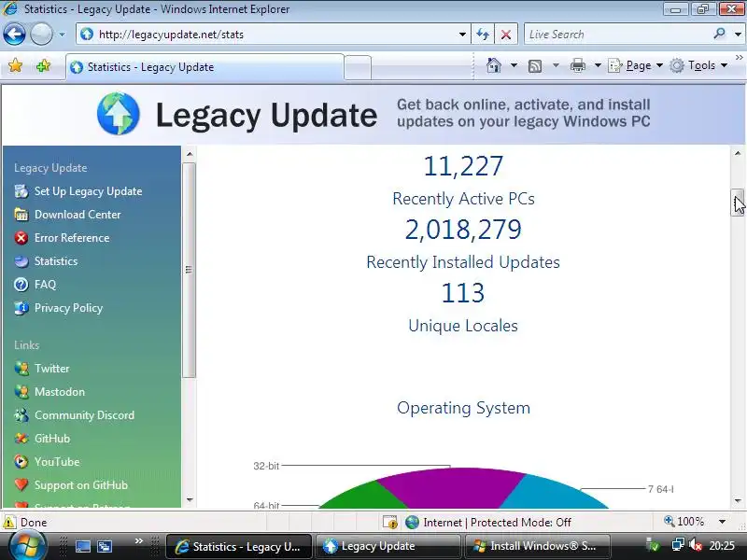Open the search provider options dropdown
The height and width of the screenshot is (560, 747).
[738, 35]
